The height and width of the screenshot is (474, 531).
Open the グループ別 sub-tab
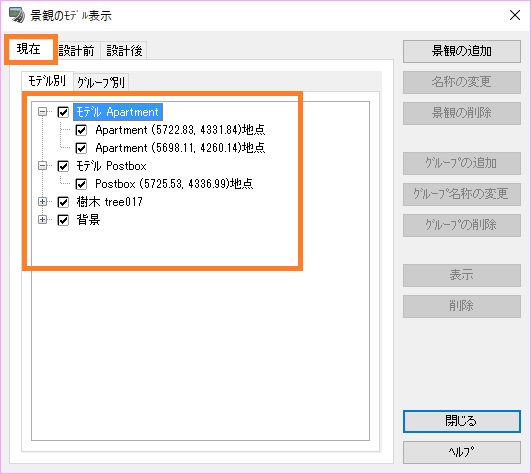[101, 82]
